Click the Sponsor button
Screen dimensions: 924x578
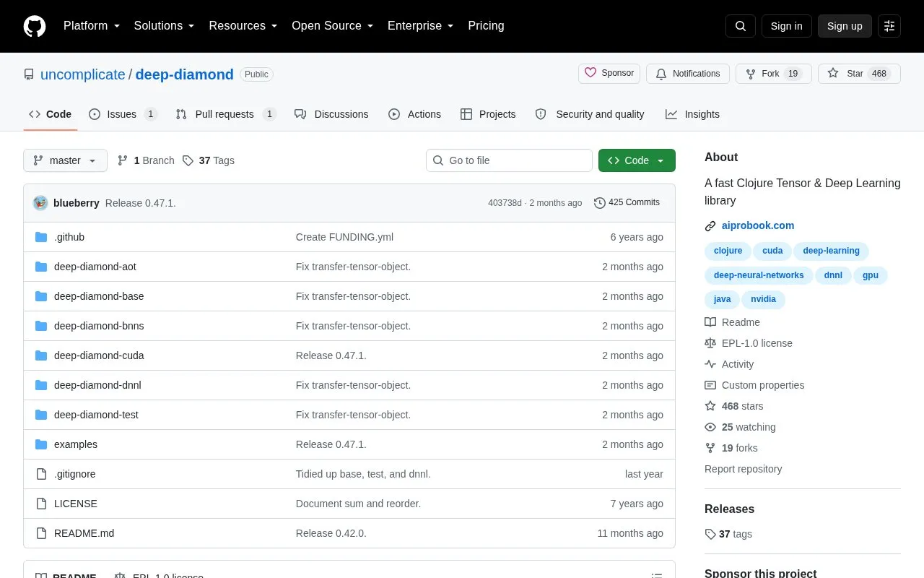point(609,73)
